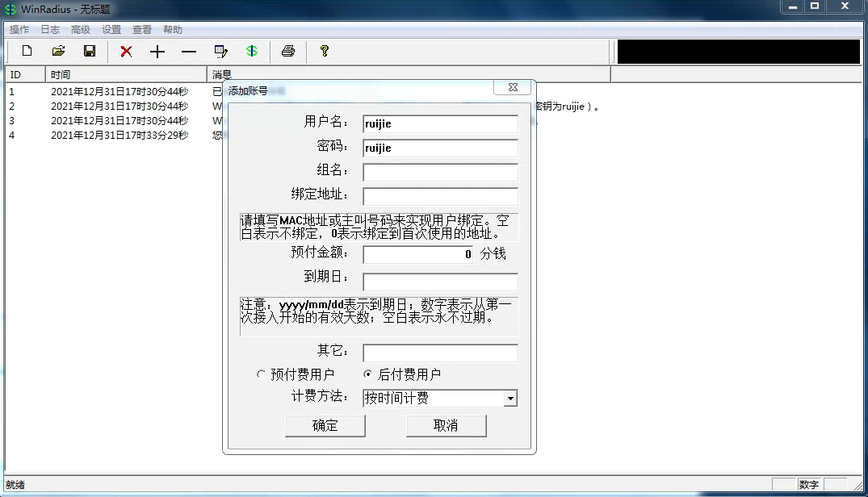Image resolution: width=868 pixels, height=497 pixels.
Task: Click the green dollar sign toolbar icon
Action: pos(252,52)
